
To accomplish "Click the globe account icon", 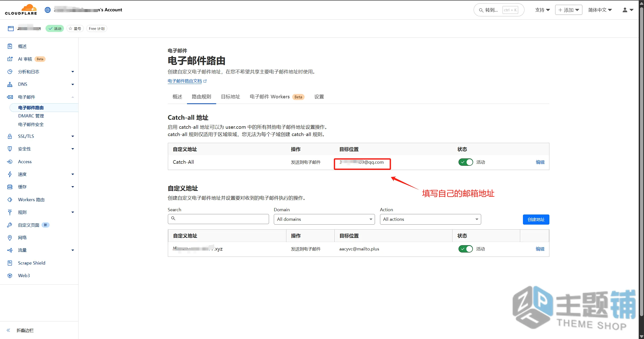I will (x=48, y=10).
